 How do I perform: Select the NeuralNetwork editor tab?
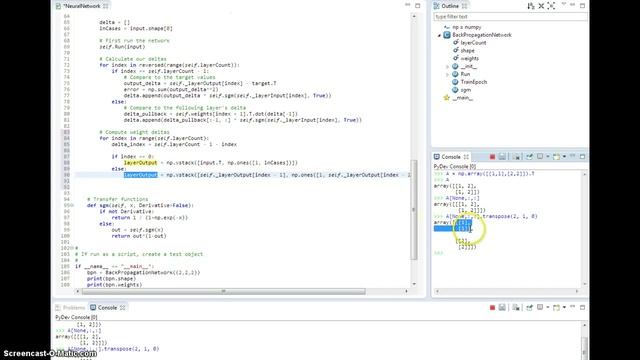coord(82,6)
